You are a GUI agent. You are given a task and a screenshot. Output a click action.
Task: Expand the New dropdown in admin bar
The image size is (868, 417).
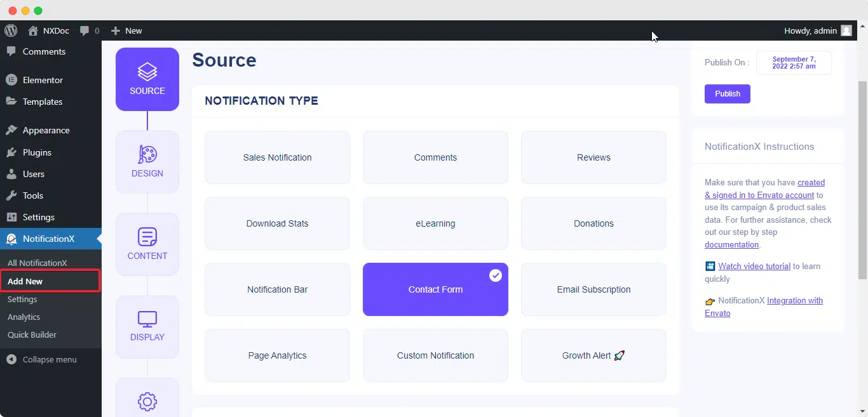(x=126, y=30)
